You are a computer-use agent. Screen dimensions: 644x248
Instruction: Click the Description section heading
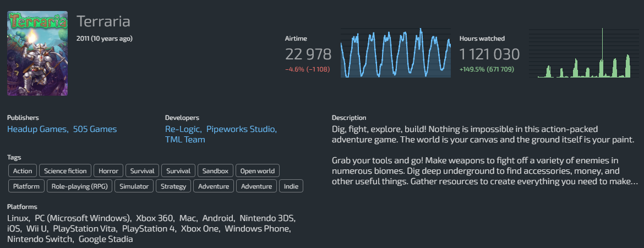coord(349,118)
